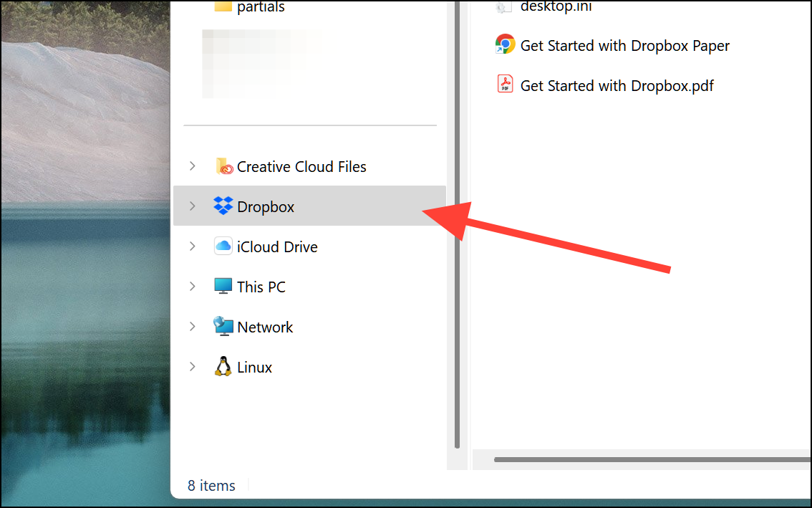Select Creative Cloud Files in navigation pane

pos(301,167)
